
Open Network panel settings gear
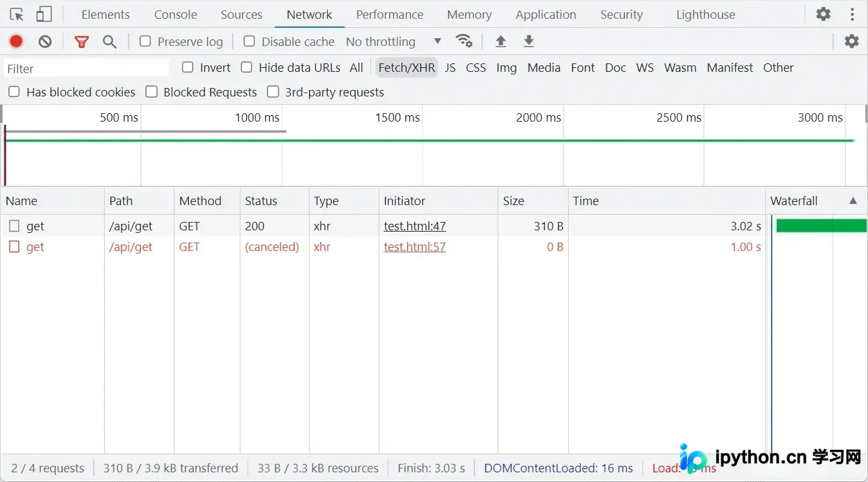852,41
